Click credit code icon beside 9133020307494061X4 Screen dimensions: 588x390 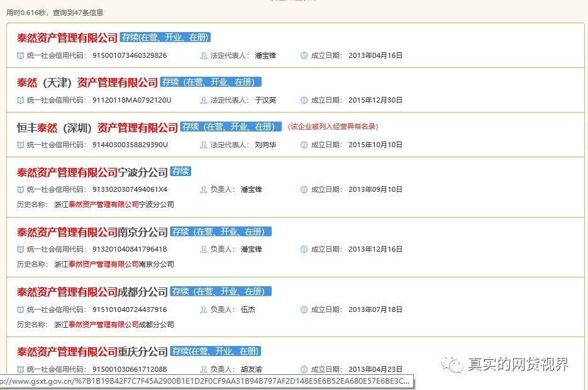(21, 189)
